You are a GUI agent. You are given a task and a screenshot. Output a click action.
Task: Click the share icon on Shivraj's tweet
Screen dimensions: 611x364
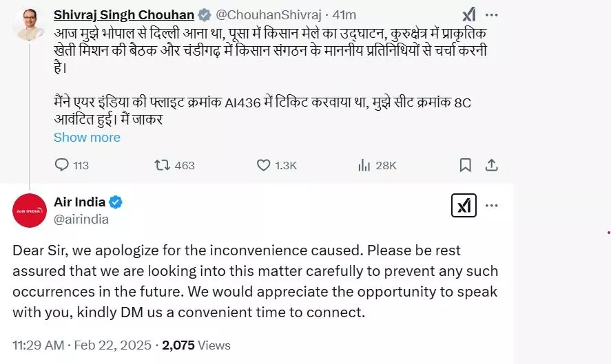pyautogui.click(x=491, y=165)
